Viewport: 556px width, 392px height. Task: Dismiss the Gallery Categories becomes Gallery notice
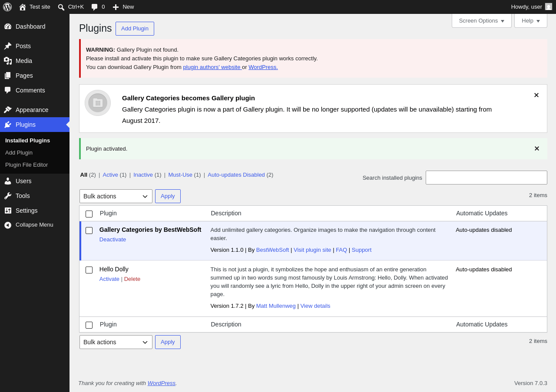tap(536, 95)
